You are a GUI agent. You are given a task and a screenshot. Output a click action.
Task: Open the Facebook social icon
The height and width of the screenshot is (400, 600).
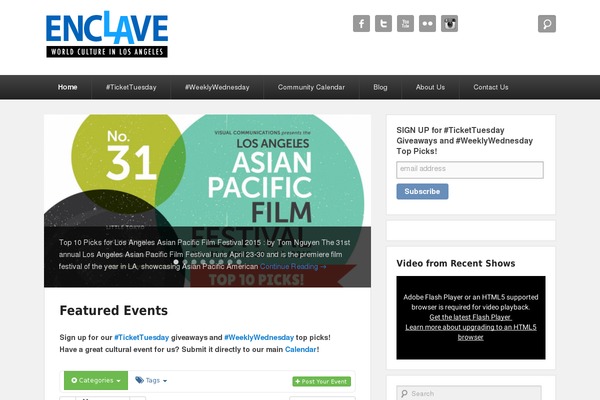(x=361, y=24)
